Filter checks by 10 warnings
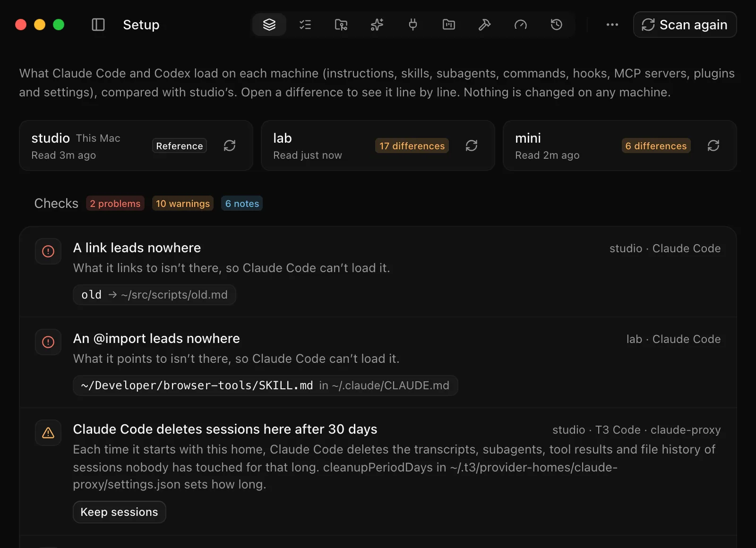This screenshot has width=756, height=548. pos(183,204)
